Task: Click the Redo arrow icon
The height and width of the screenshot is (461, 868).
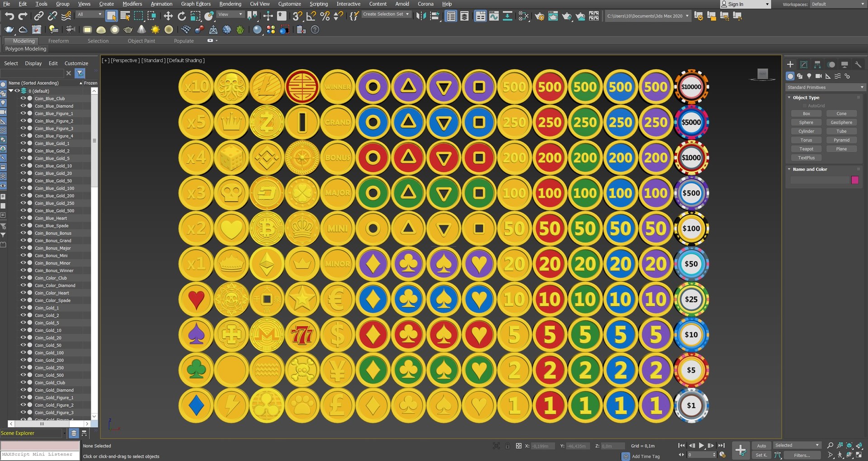Action: click(23, 16)
